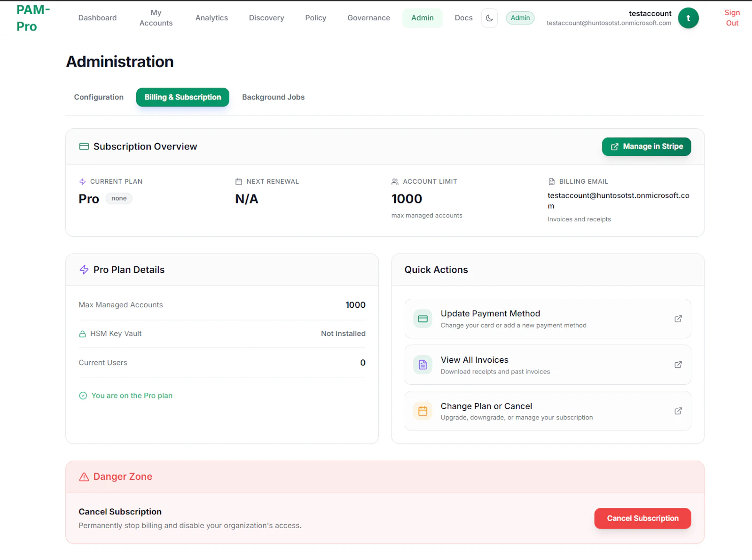
Task: Open external link for Update Payment Method
Action: coord(678,319)
